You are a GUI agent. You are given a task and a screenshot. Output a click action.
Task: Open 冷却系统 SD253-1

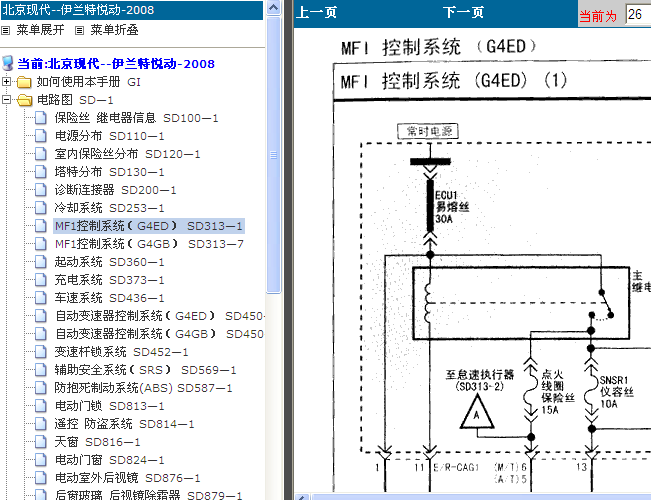coord(109,208)
